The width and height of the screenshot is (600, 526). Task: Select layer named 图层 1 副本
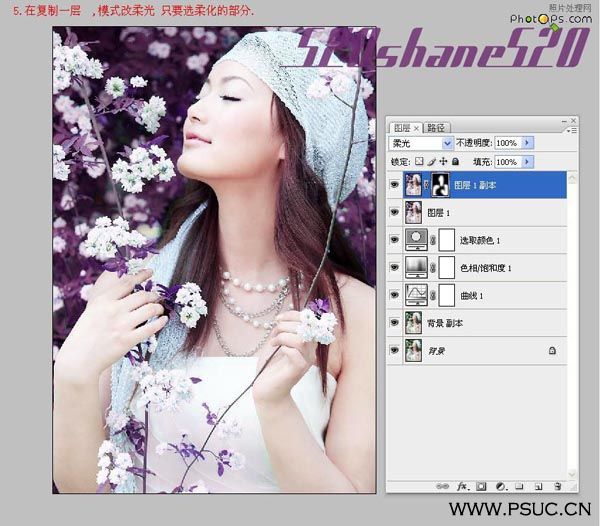(475, 186)
